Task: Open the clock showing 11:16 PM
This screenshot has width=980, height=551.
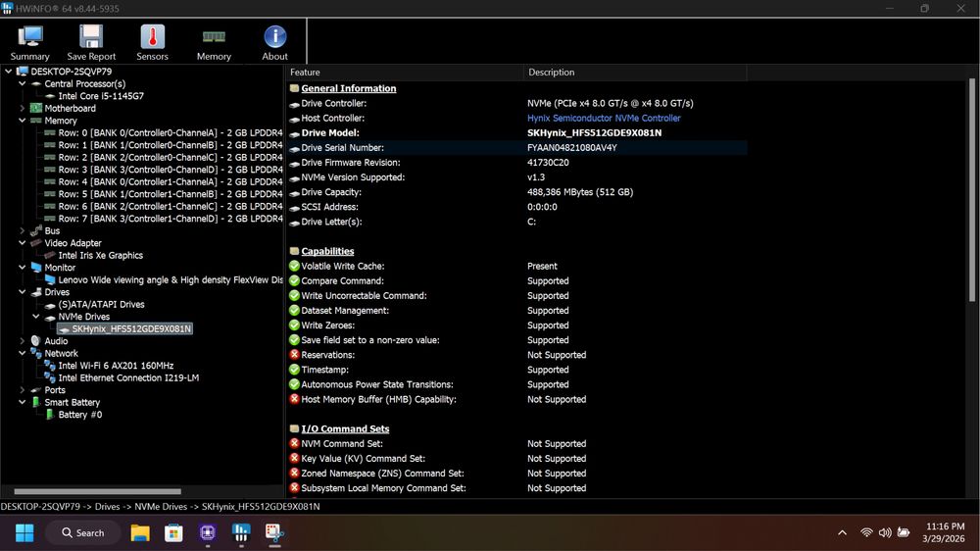Action: click(944, 533)
